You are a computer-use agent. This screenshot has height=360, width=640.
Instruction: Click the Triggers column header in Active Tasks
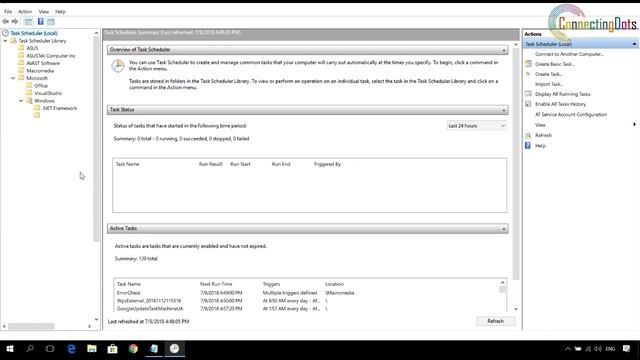[x=271, y=284]
